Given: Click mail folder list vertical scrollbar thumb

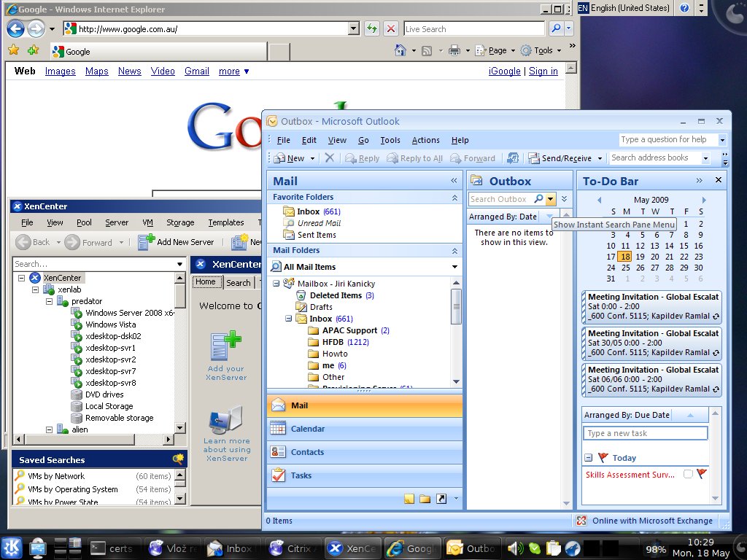Looking at the screenshot, I should point(456,307).
